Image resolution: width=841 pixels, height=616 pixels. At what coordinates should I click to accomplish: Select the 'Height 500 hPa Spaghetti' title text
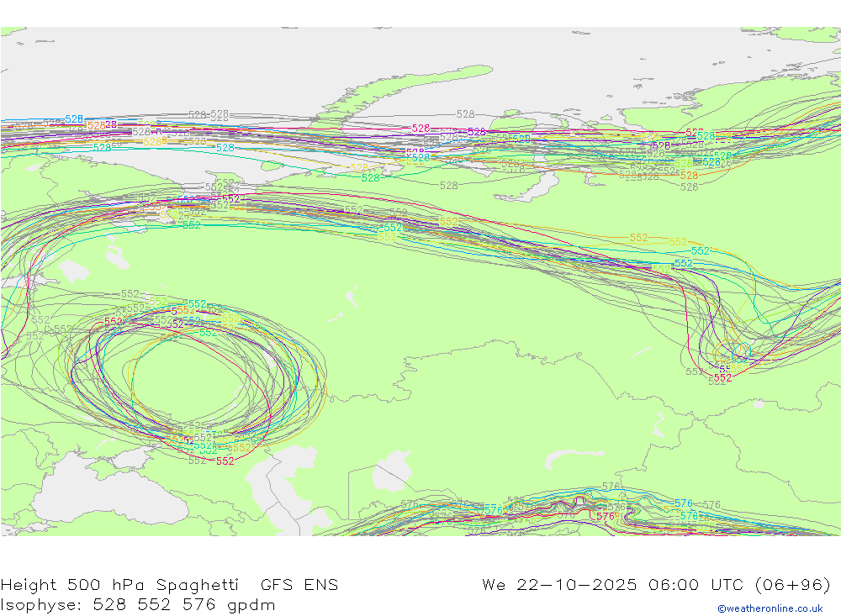coord(119,584)
